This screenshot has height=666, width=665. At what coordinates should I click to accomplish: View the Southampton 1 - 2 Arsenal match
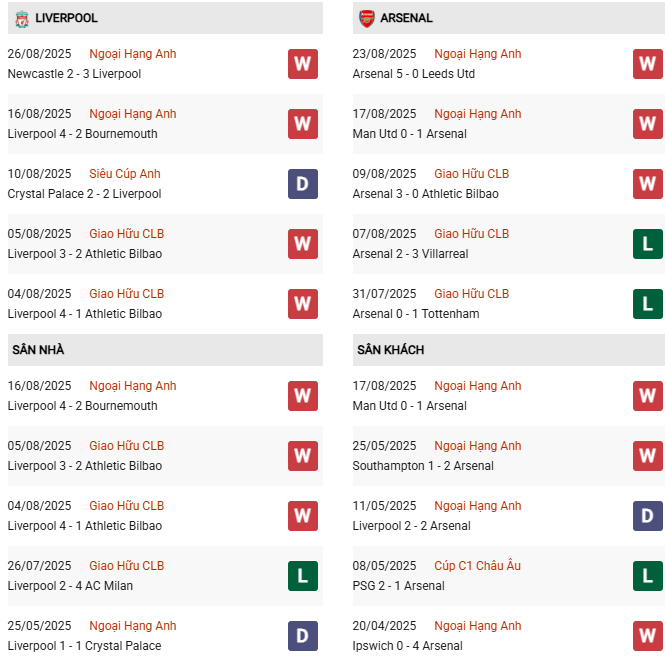(423, 466)
